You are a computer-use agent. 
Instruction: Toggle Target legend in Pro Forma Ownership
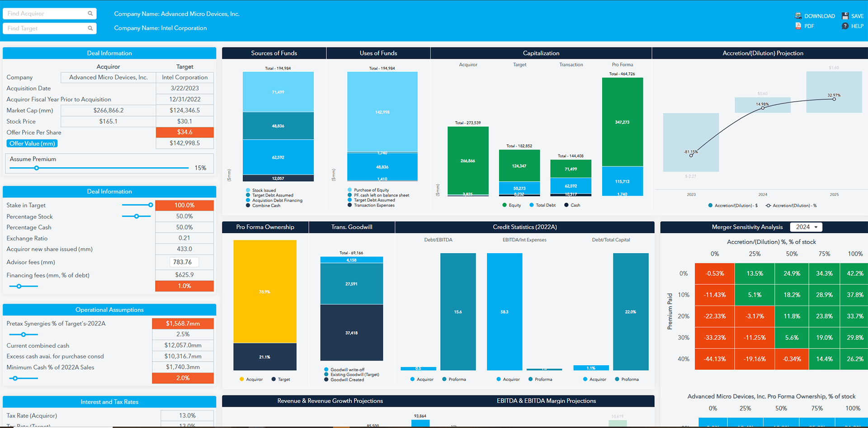tap(281, 379)
